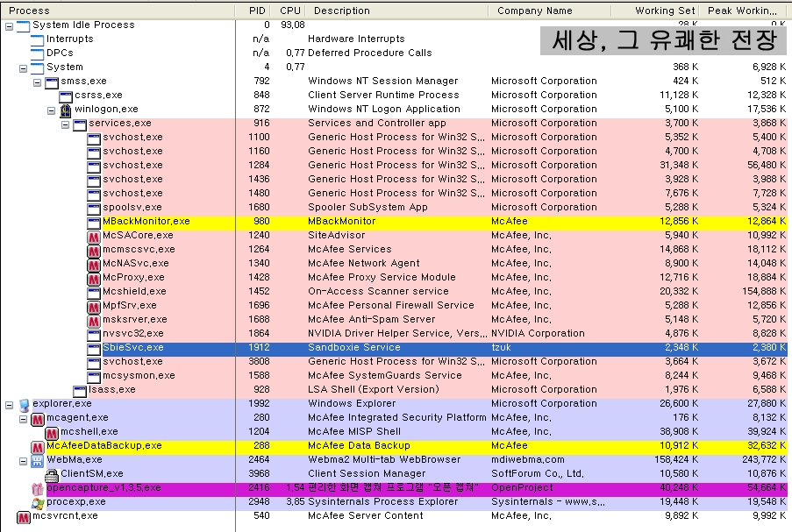Select the smss.exe process name
The width and height of the screenshot is (792, 532).
(83, 81)
